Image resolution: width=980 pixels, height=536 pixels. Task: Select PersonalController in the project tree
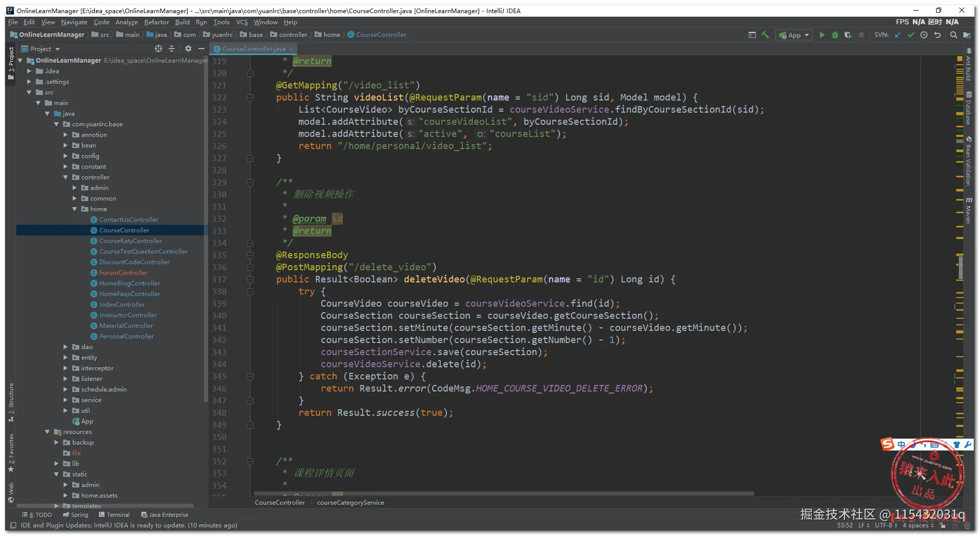coord(126,336)
